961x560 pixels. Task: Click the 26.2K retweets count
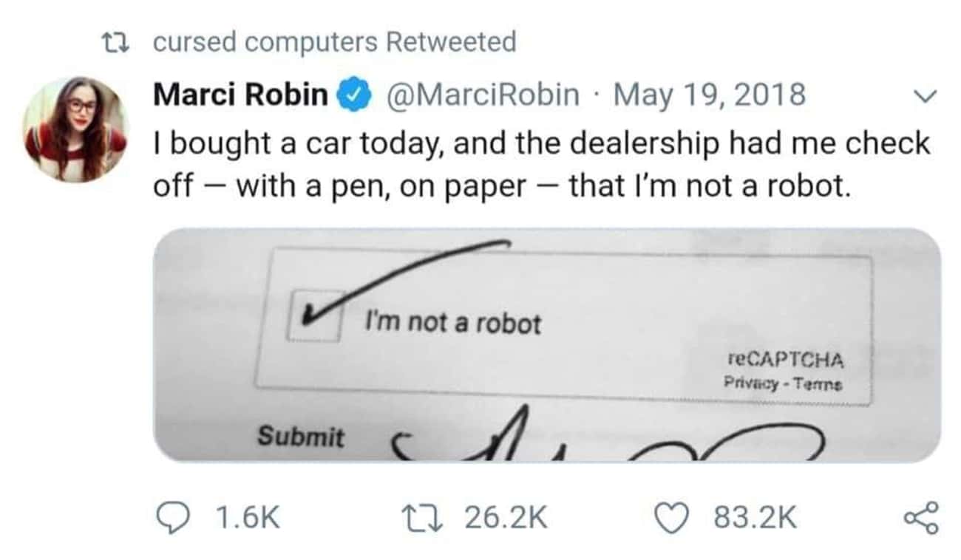(506, 517)
